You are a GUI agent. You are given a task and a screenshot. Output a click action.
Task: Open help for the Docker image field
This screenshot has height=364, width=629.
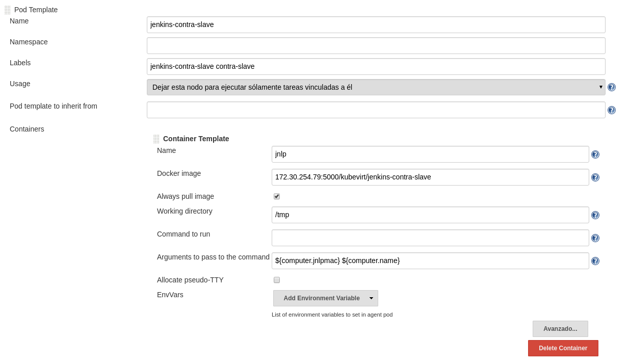pos(595,177)
